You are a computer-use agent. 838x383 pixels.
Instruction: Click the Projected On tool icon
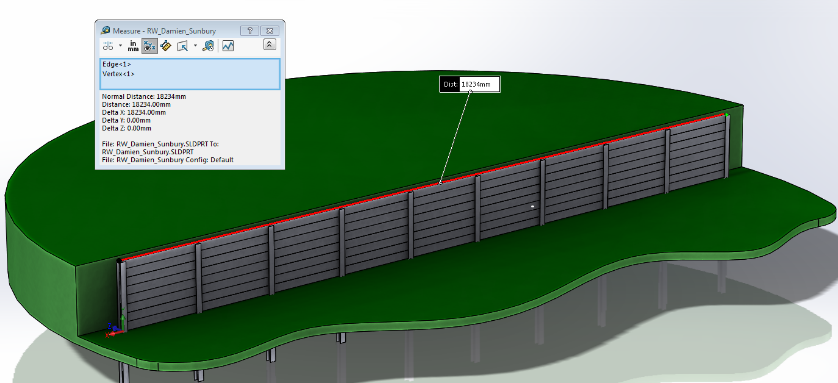pos(182,46)
